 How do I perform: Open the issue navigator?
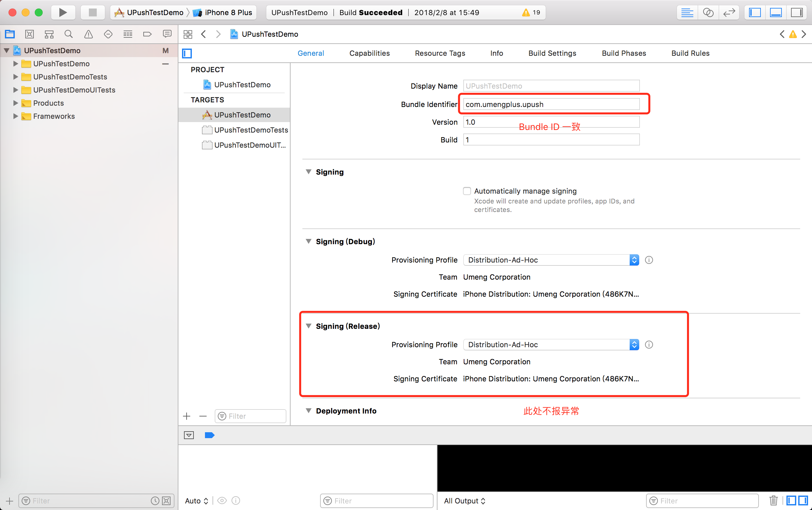point(88,34)
